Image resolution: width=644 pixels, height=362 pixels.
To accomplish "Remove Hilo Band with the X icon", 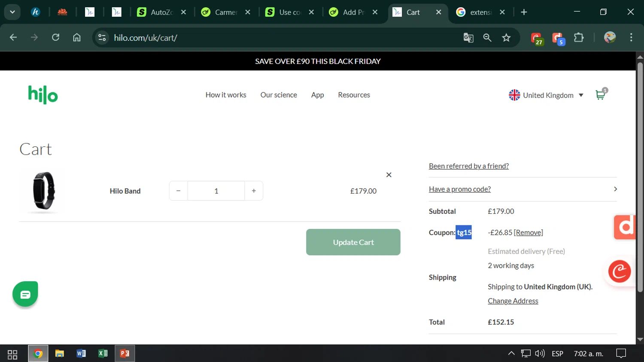I will click(x=389, y=175).
